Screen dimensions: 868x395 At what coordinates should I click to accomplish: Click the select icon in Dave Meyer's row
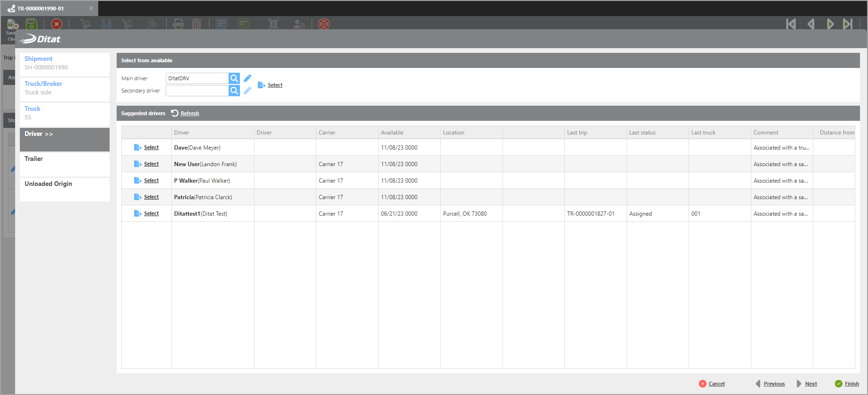pyautogui.click(x=137, y=148)
